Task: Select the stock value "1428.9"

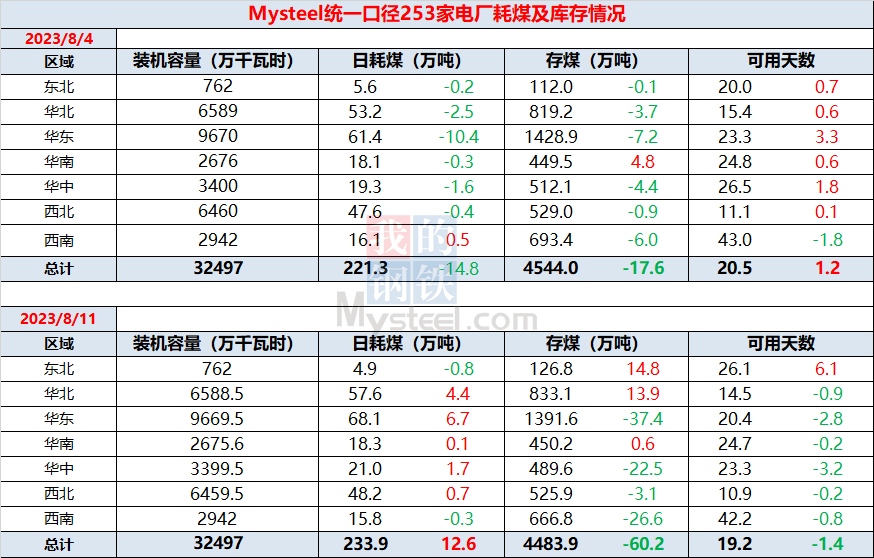Action: (551, 137)
